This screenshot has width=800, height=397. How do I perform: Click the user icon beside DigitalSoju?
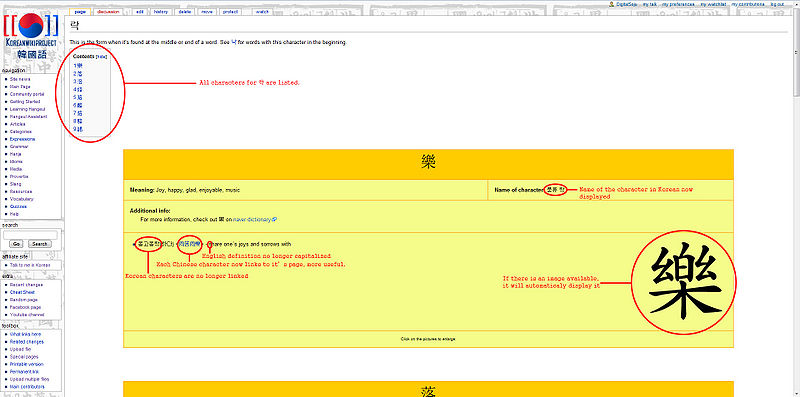(x=612, y=4)
